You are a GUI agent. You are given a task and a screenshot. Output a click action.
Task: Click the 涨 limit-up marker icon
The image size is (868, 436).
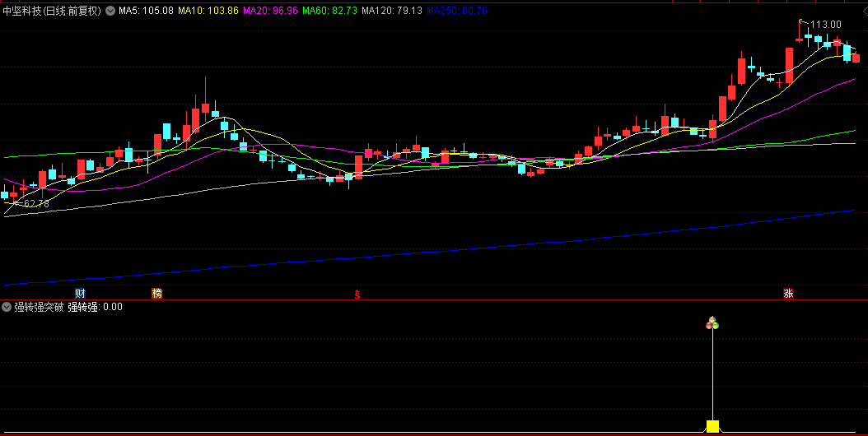[x=788, y=293]
